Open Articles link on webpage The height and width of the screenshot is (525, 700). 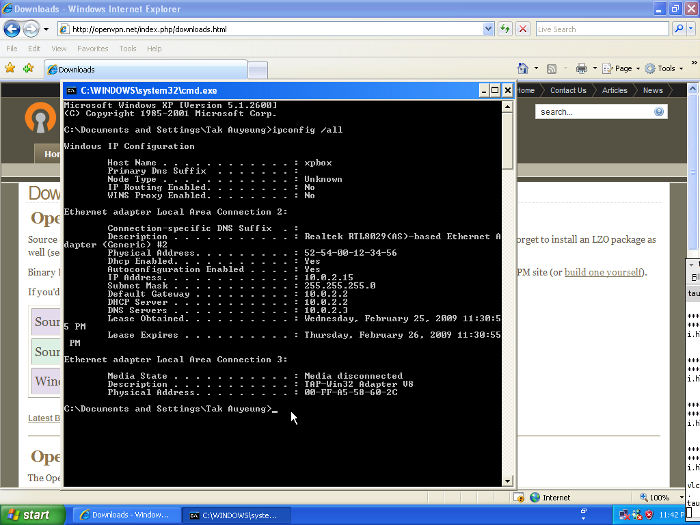pyautogui.click(x=614, y=90)
